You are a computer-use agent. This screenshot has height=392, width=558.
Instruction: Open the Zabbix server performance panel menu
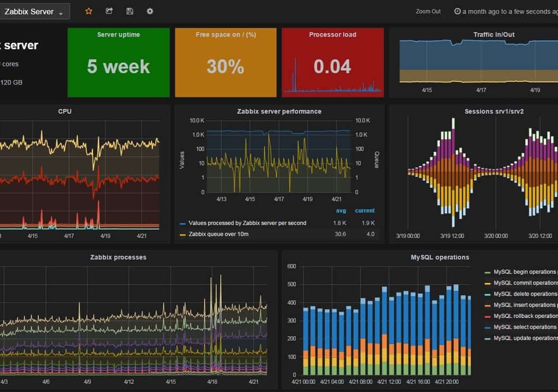[279, 111]
